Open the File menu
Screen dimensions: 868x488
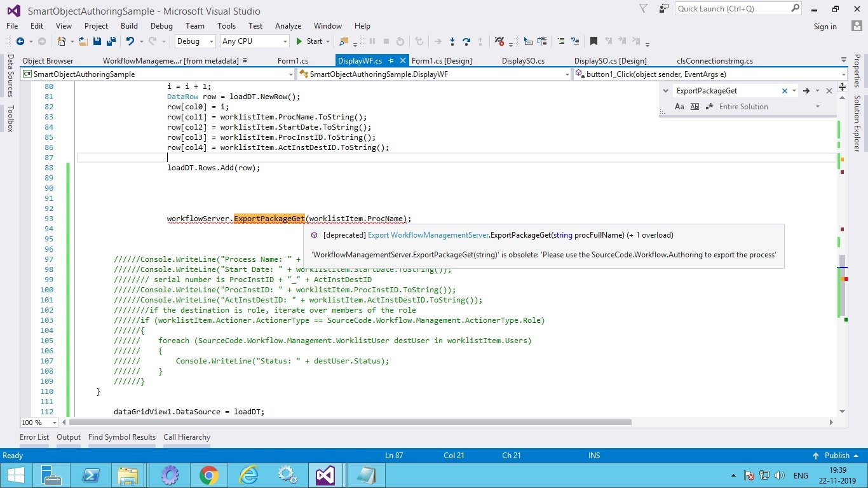pos(12,26)
